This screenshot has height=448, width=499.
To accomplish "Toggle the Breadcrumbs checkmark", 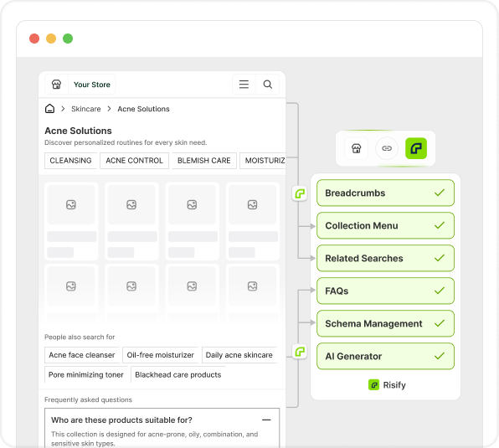I will click(x=440, y=193).
